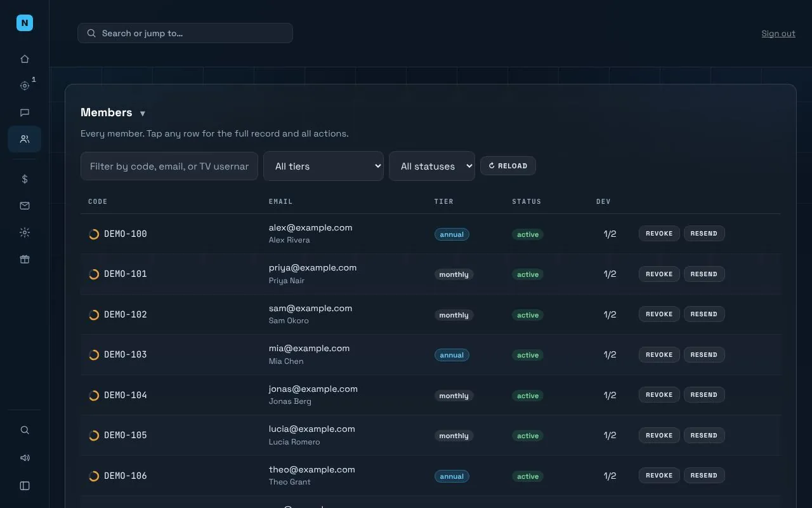Click priya@example.com email

tap(313, 268)
